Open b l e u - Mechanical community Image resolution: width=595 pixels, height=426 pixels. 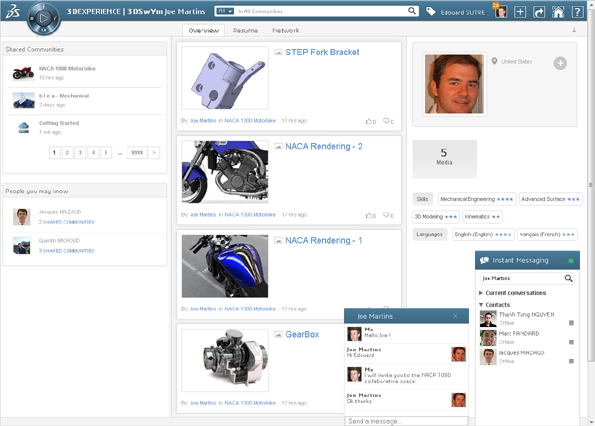pos(64,96)
